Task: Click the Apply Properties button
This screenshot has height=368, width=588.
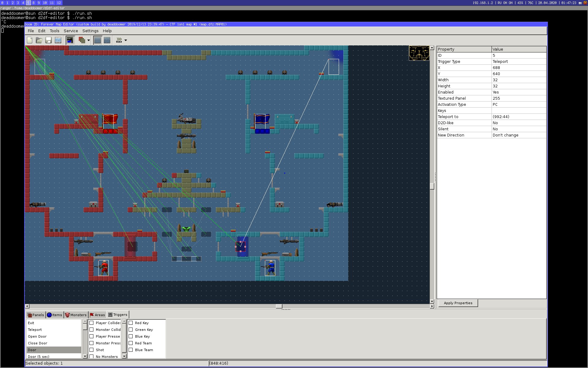Action: click(458, 303)
